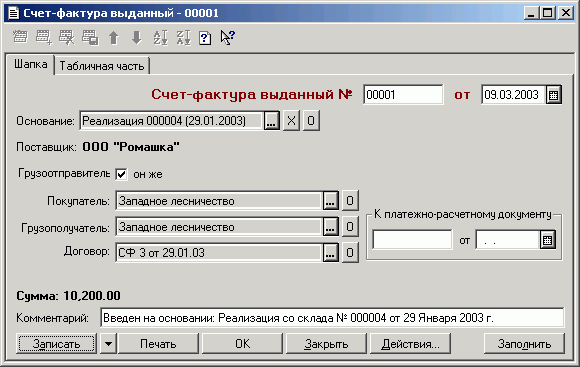Confirm with the OK button
The height and width of the screenshot is (367, 580).
pyautogui.click(x=243, y=344)
